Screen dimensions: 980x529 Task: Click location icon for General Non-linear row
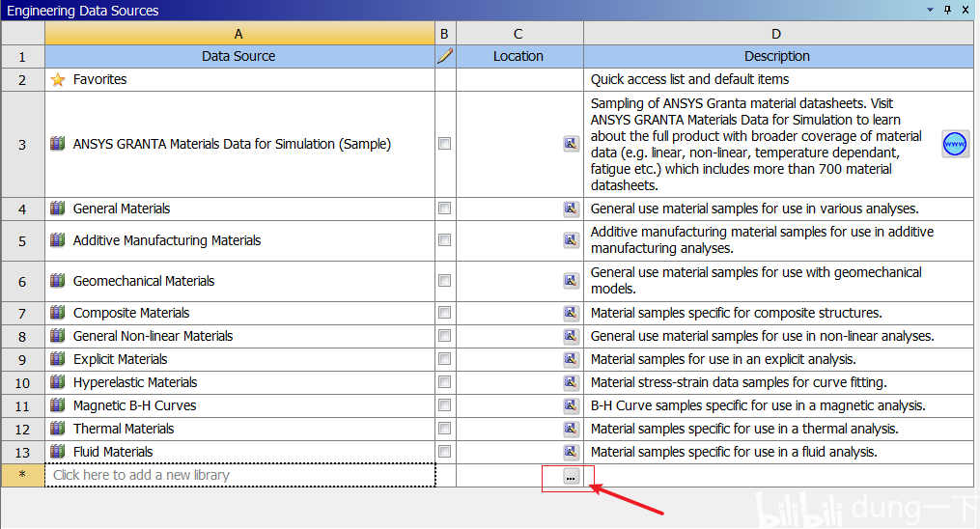click(571, 335)
